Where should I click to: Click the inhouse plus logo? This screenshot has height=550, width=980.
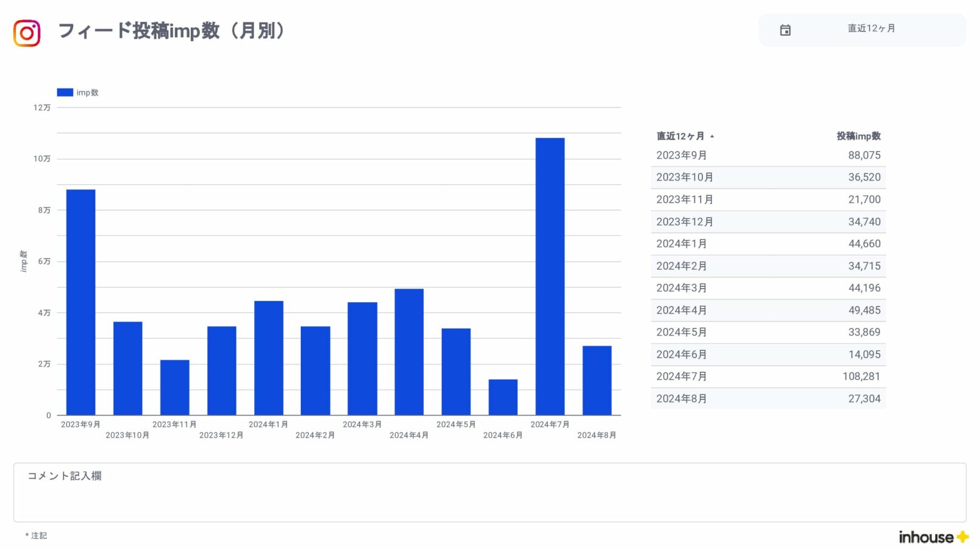click(x=933, y=537)
